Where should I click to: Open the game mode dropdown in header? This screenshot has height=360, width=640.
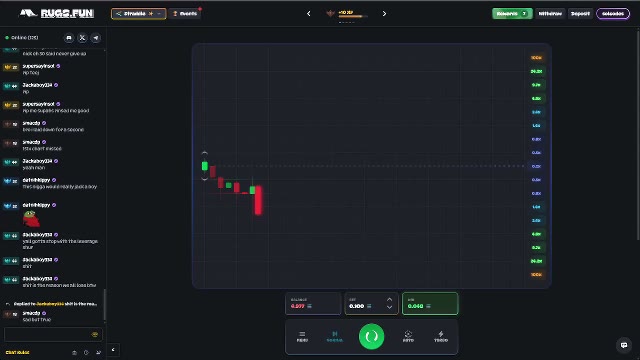(x=138, y=13)
